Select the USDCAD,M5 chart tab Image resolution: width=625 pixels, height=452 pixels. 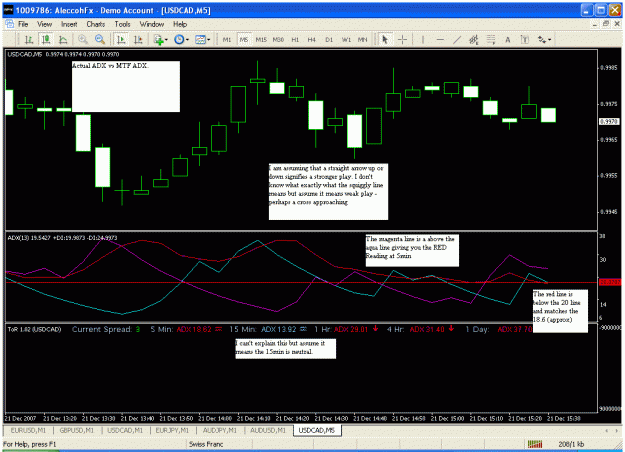[x=317, y=430]
